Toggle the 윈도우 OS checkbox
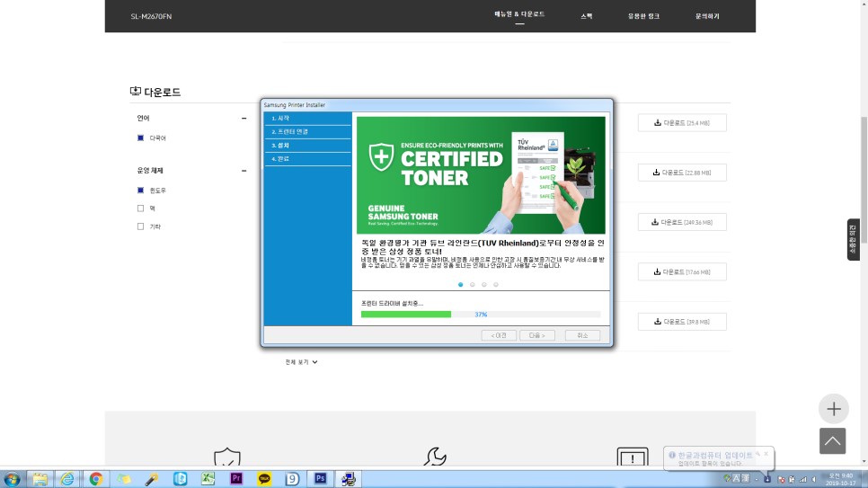Viewport: 868px width, 488px height. click(140, 190)
